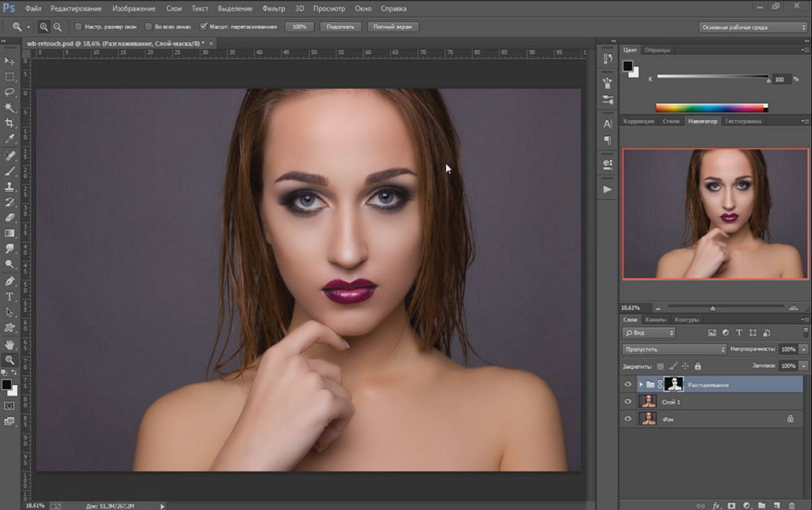Screen dimensions: 812x510
Task: Click the trash icon to delete layer
Action: click(792, 505)
